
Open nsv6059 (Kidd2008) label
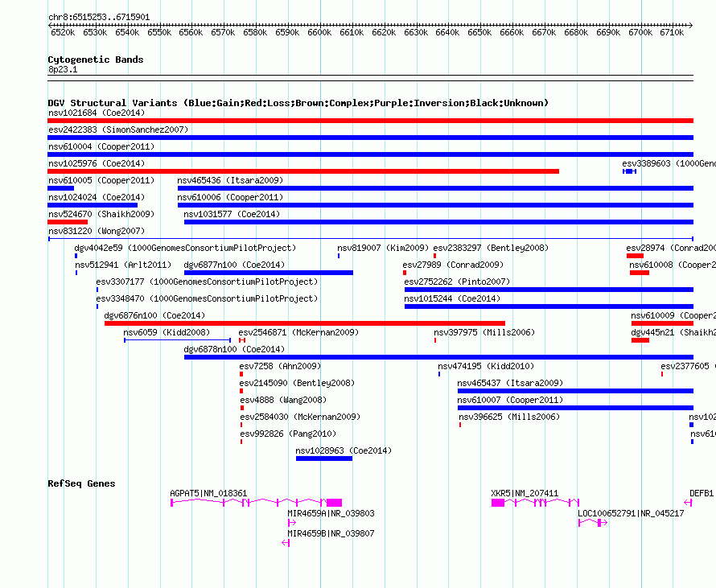[x=167, y=332]
